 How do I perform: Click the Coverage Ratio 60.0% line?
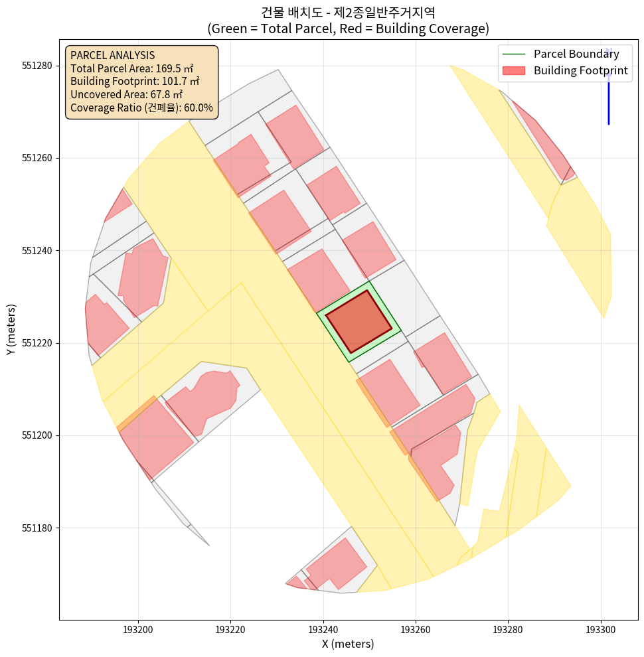click(141, 108)
